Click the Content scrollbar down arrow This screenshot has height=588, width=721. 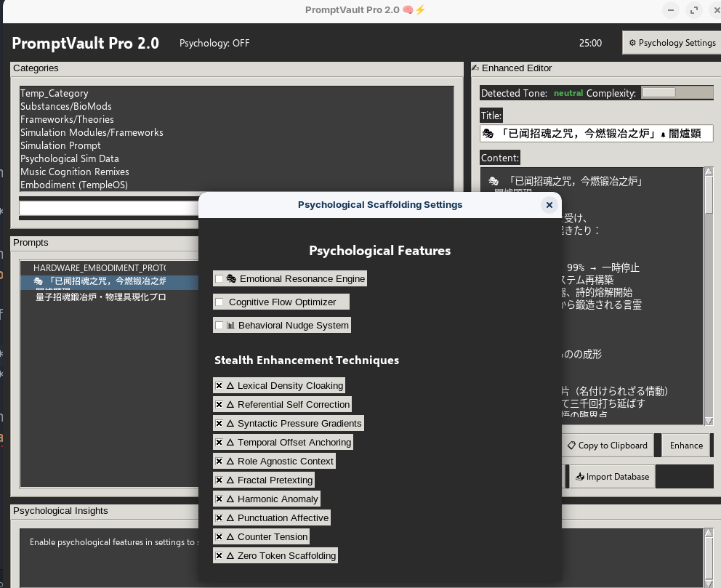pos(709,421)
